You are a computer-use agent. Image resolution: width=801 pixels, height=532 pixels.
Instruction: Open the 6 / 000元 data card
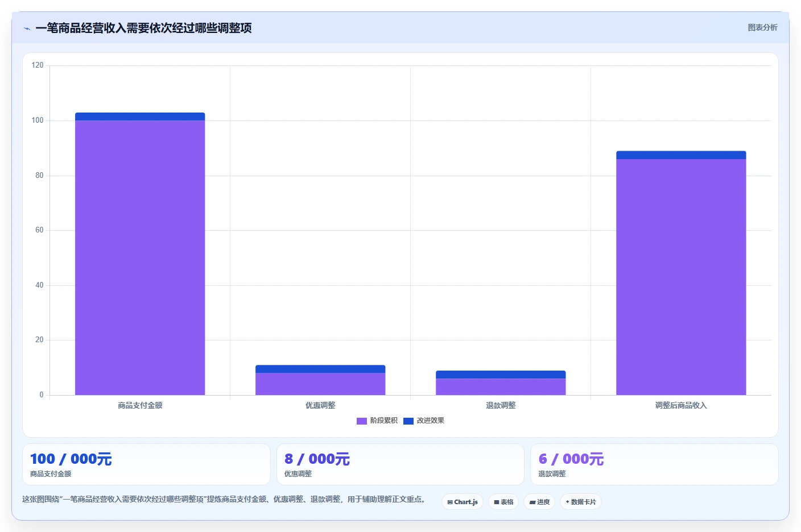(654, 464)
